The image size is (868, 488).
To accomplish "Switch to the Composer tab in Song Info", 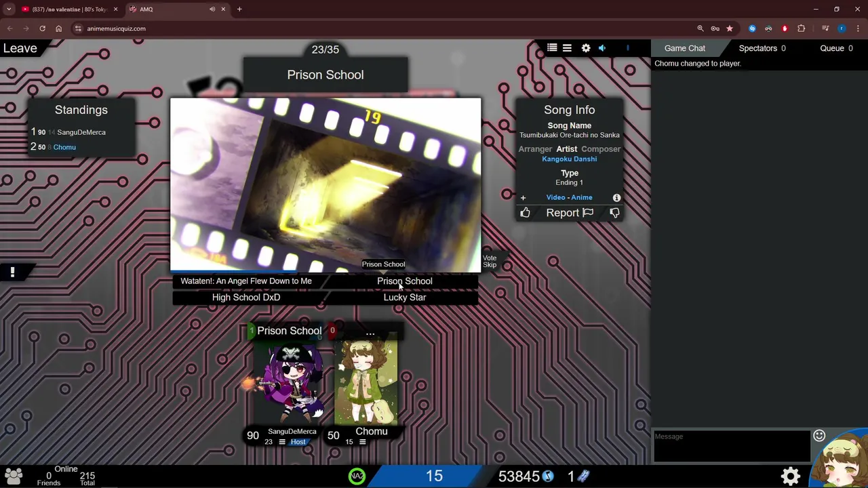I will 601,149.
